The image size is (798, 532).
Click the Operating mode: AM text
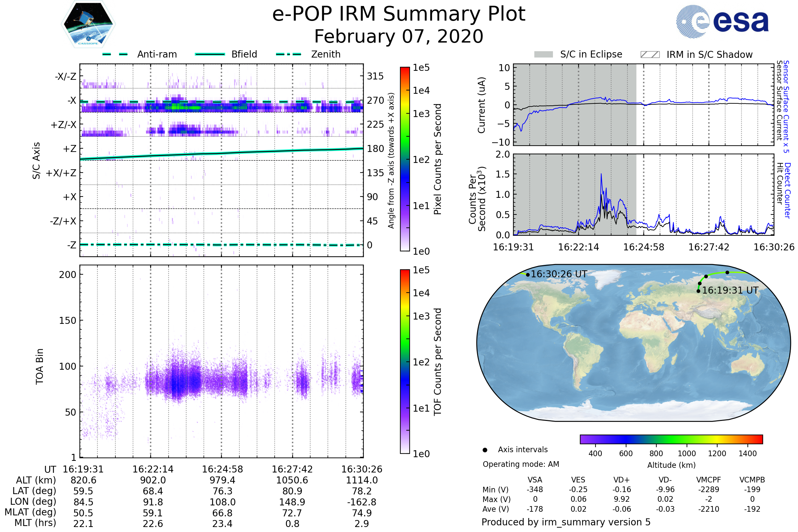pyautogui.click(x=521, y=464)
